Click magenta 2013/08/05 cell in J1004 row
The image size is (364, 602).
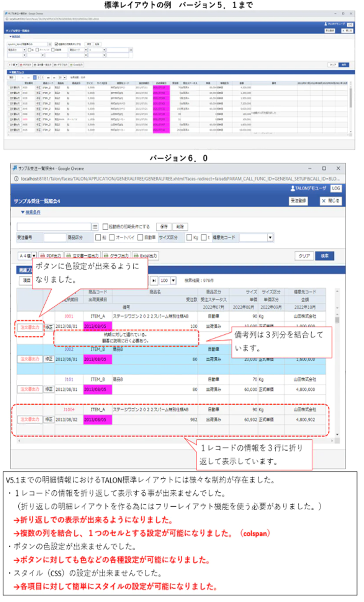click(x=97, y=420)
